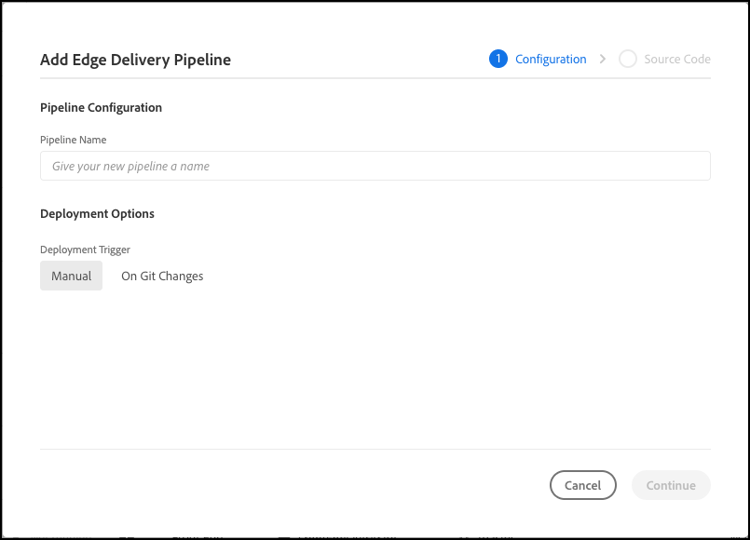Screen dimensions: 750x540
Task: Click the Continue button
Action: 670,485
